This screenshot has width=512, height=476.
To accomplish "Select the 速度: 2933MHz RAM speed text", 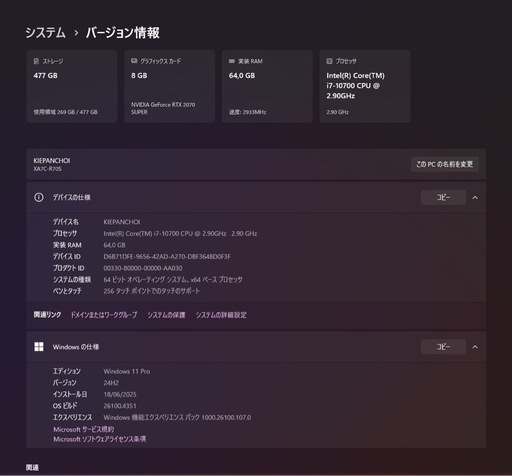I will click(x=247, y=112).
